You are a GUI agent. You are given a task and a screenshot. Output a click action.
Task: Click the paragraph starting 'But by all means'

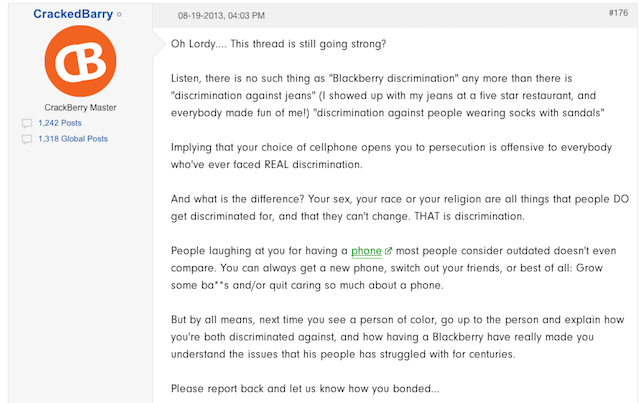coord(398,337)
